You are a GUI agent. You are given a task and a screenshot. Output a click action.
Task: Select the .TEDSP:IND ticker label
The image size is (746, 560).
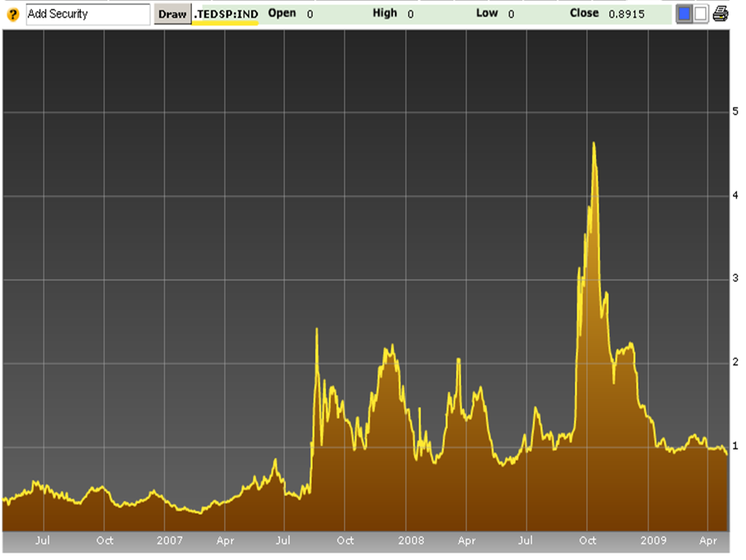pos(226,15)
